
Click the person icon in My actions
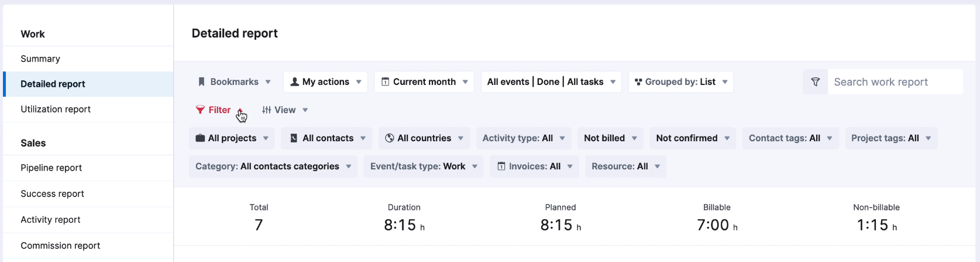[295, 82]
